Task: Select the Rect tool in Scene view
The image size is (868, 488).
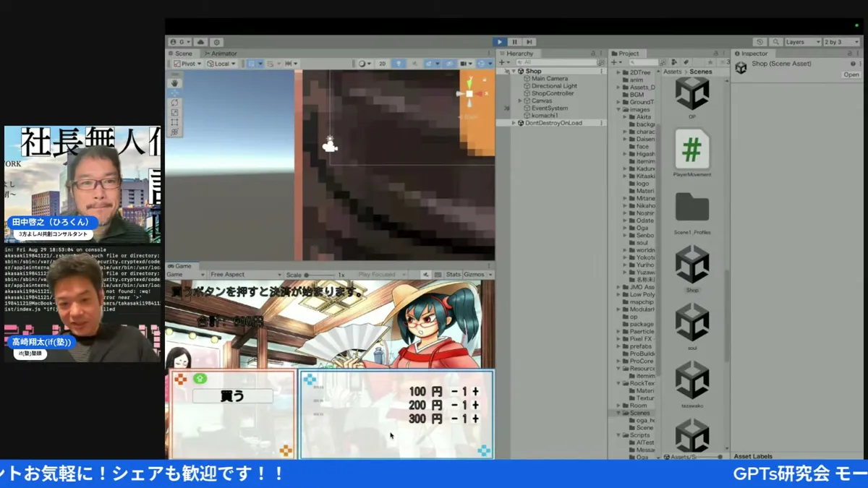Action: click(x=175, y=122)
